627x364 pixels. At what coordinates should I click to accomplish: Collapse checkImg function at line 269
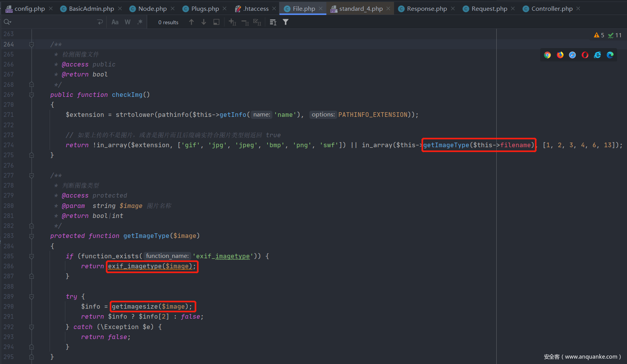[32, 95]
